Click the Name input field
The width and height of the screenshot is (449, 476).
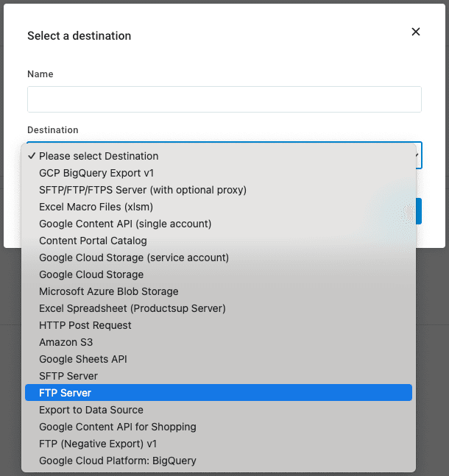click(x=224, y=99)
